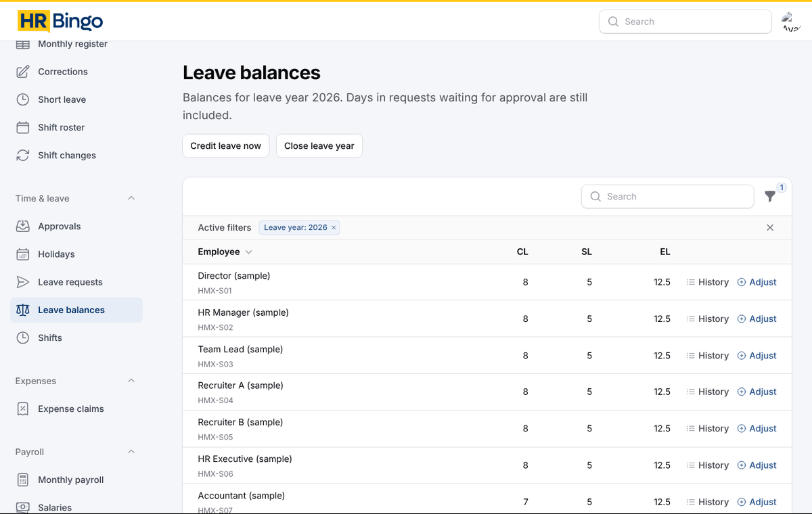Click the Credit leave now button
Image resolution: width=812 pixels, height=514 pixels.
(x=226, y=146)
